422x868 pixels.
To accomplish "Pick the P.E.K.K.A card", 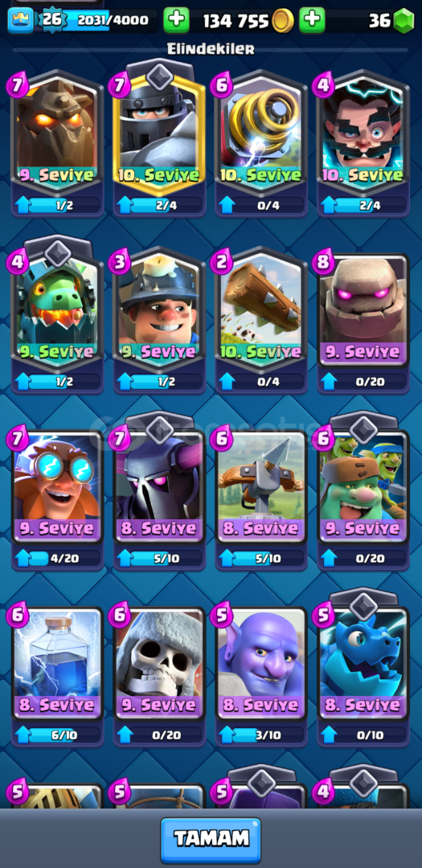I will tap(159, 493).
